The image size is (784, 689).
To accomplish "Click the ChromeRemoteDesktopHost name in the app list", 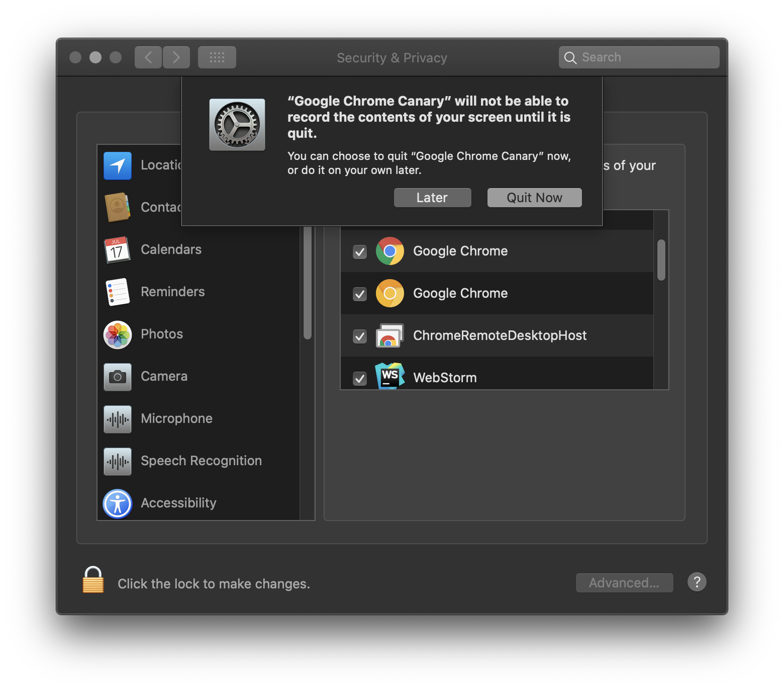I will (x=500, y=335).
